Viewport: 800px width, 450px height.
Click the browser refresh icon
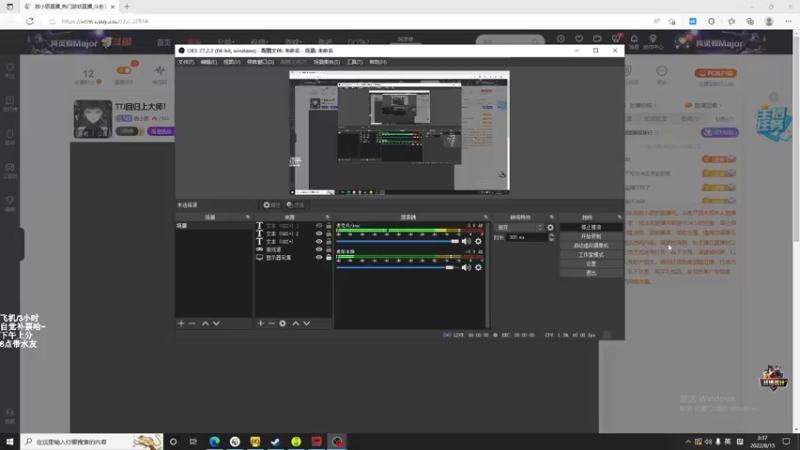coord(30,21)
